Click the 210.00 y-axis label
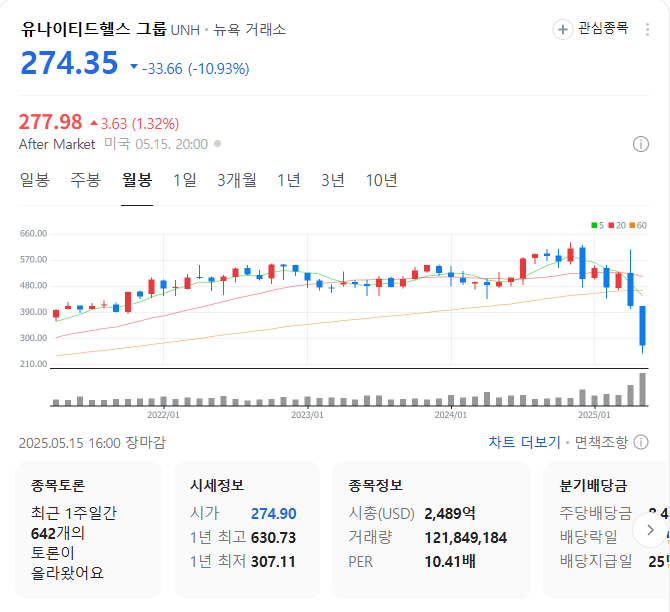 pyautogui.click(x=33, y=364)
